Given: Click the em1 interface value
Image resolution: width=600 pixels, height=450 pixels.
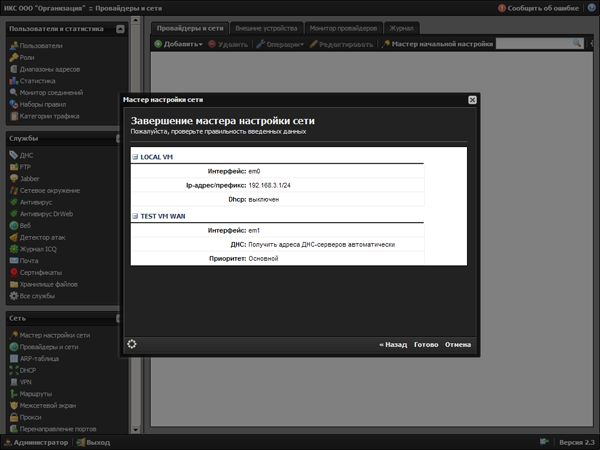Looking at the screenshot, I should coord(254,230).
